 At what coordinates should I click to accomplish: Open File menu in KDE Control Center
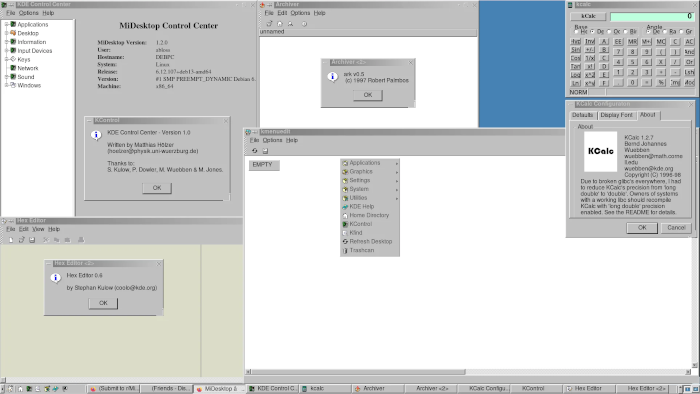pyautogui.click(x=11, y=13)
